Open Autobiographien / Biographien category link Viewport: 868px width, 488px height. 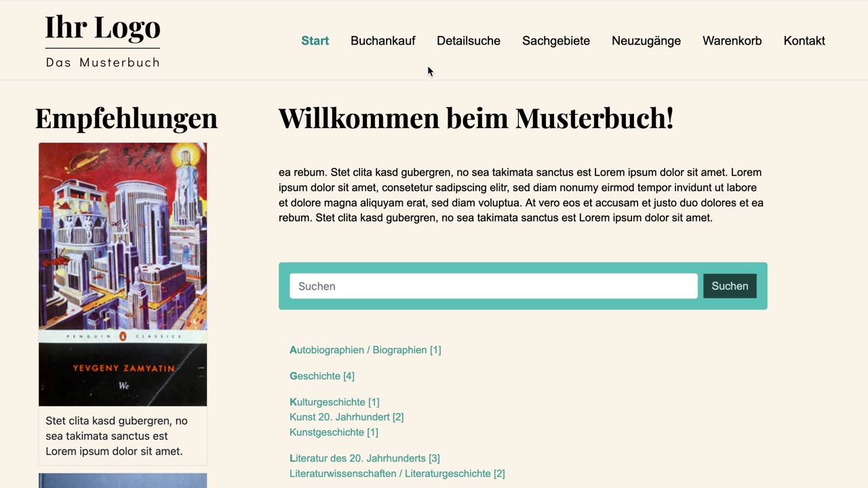pyautogui.click(x=365, y=350)
